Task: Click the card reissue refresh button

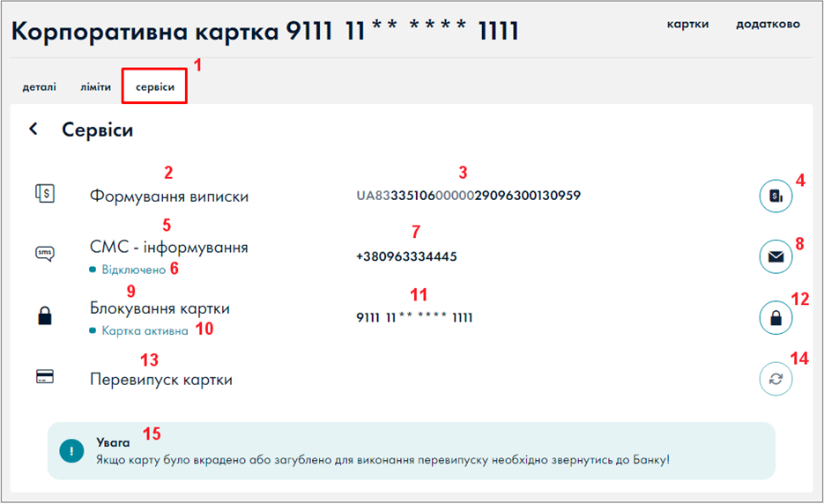Action: [776, 379]
